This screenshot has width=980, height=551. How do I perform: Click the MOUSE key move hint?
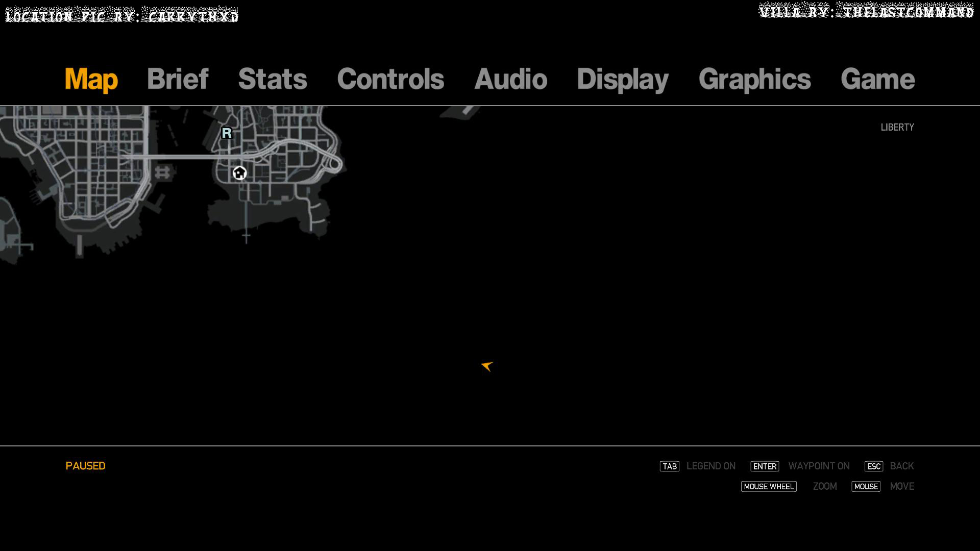click(866, 487)
